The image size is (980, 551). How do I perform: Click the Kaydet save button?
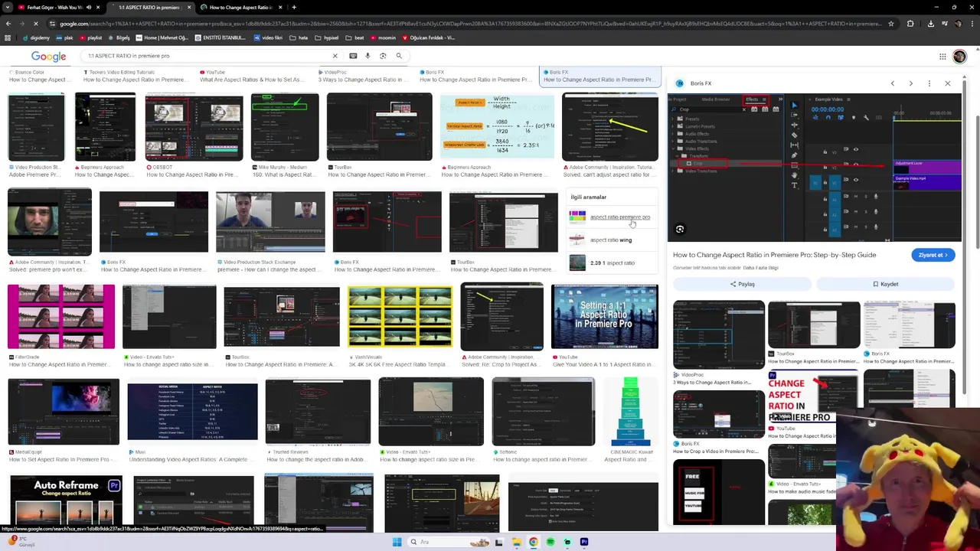coord(886,284)
